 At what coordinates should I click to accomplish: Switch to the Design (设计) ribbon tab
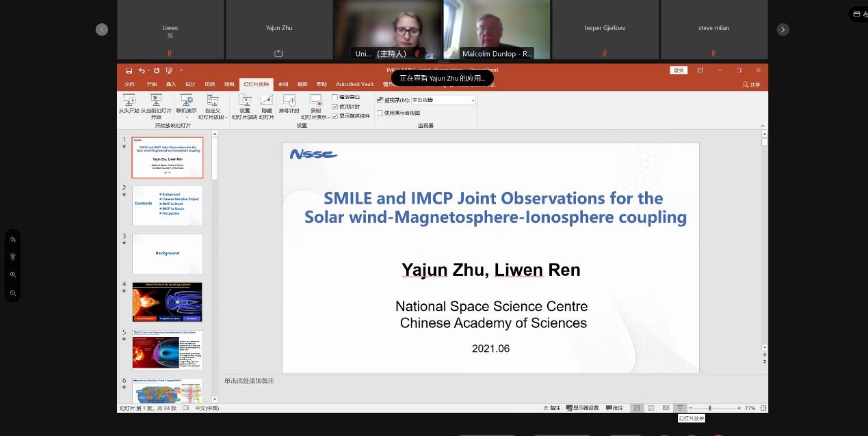click(190, 85)
